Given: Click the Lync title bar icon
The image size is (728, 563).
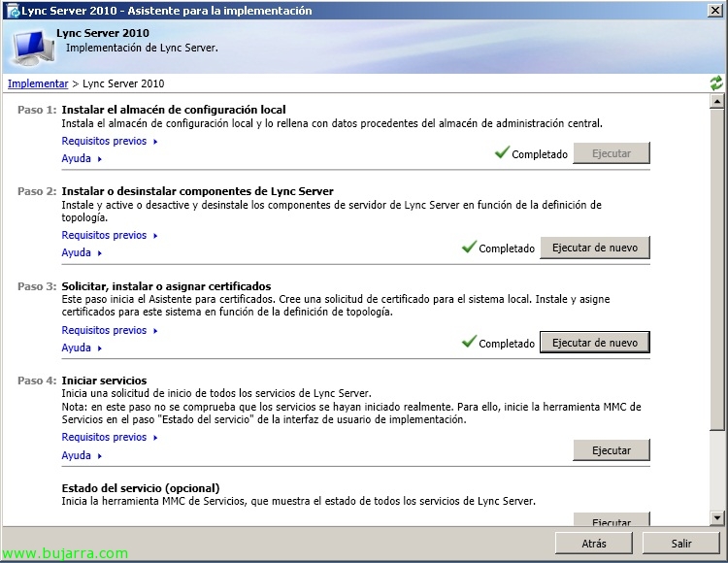Looking at the screenshot, I should pos(13,11).
